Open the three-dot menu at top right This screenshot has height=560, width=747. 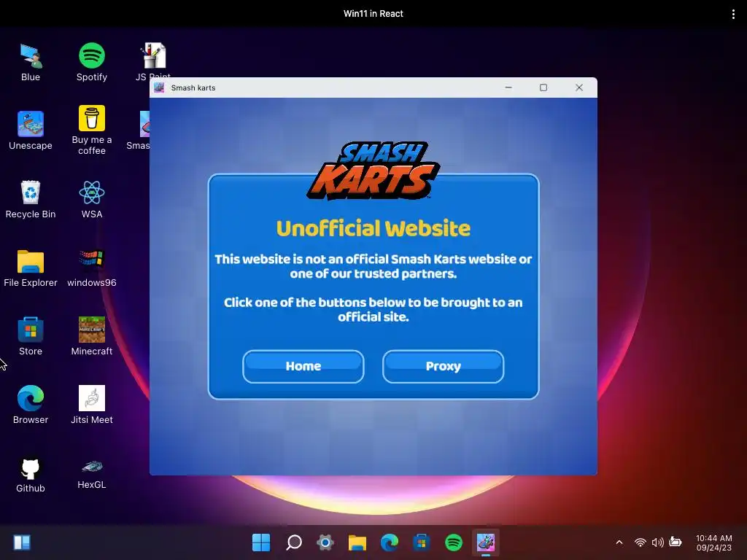tap(732, 15)
